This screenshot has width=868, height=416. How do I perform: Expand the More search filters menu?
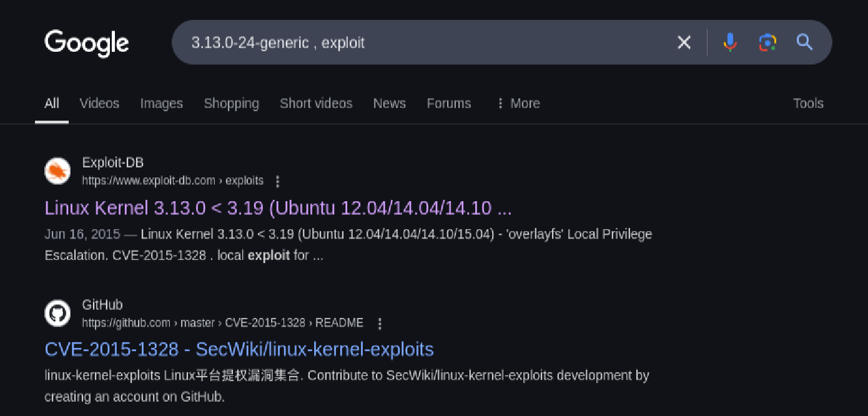pos(518,104)
